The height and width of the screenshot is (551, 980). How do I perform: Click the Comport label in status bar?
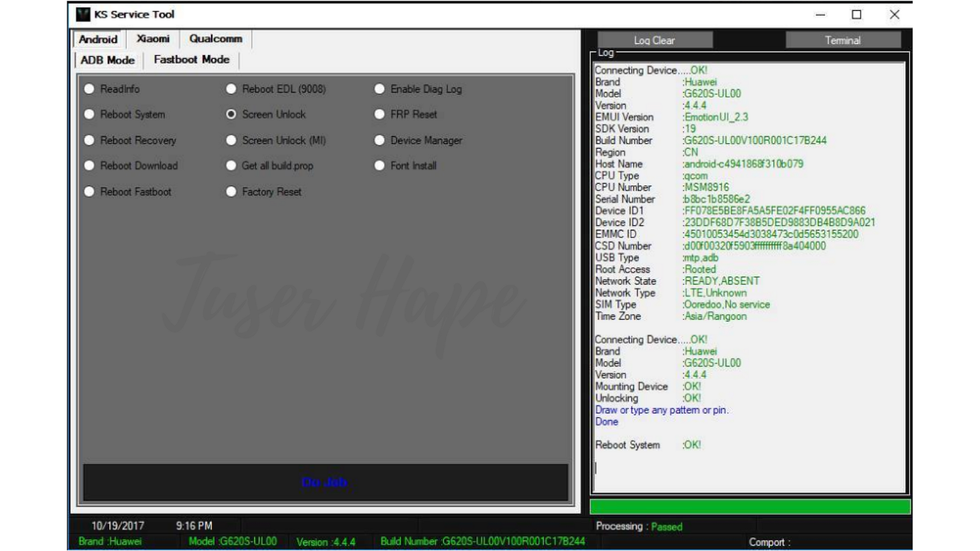(769, 542)
